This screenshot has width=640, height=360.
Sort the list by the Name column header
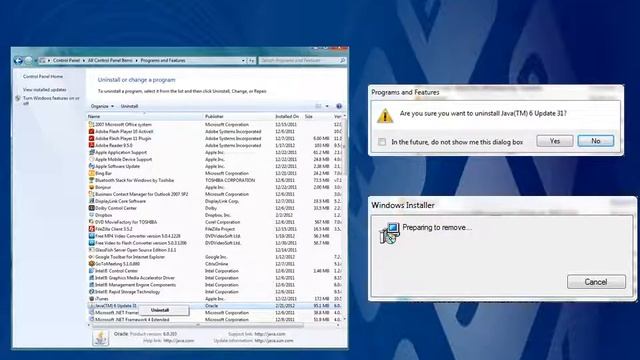(145, 117)
